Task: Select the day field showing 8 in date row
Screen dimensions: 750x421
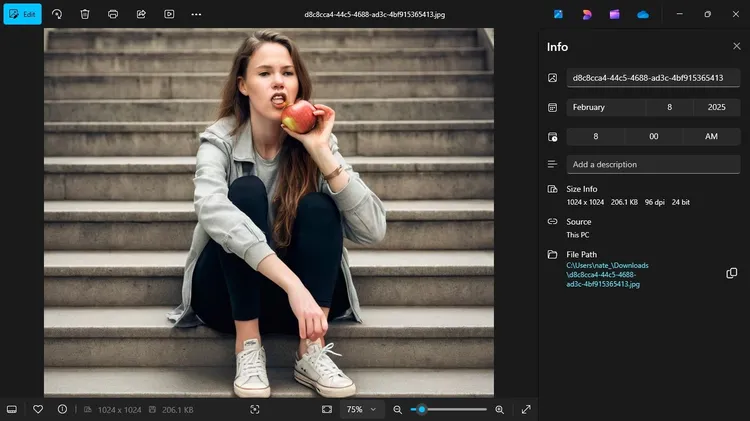Action: [670, 107]
